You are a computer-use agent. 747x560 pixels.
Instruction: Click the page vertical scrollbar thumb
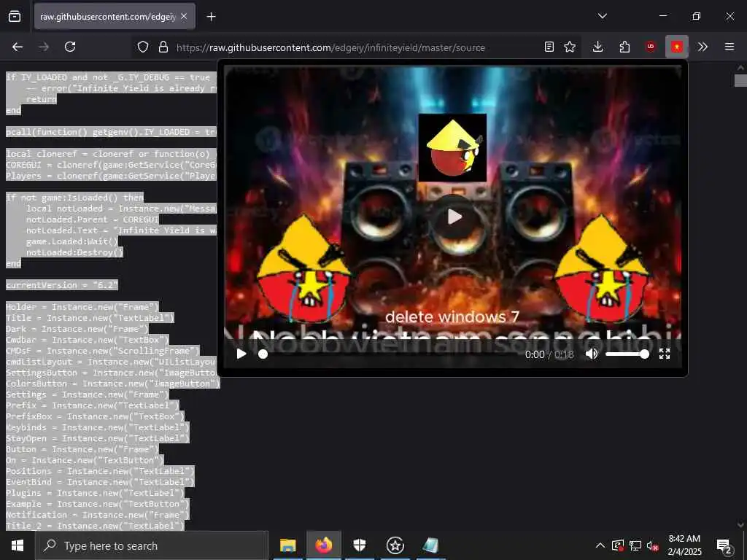pyautogui.click(x=740, y=80)
